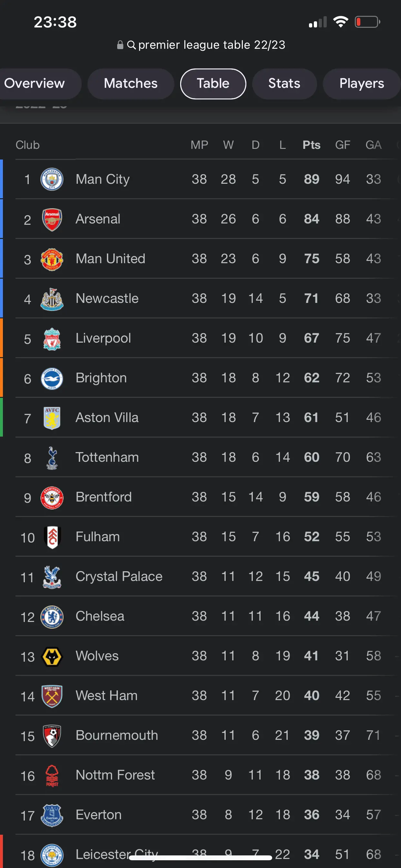Tap the Man City club crest
The image size is (401, 868).
pos(52,179)
